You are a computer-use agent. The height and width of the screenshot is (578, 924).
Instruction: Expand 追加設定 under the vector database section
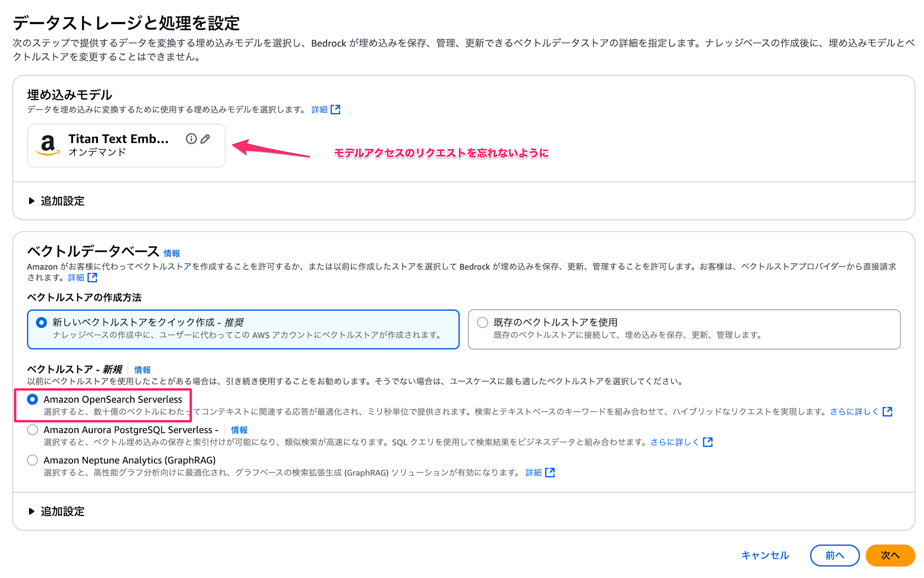click(56, 511)
